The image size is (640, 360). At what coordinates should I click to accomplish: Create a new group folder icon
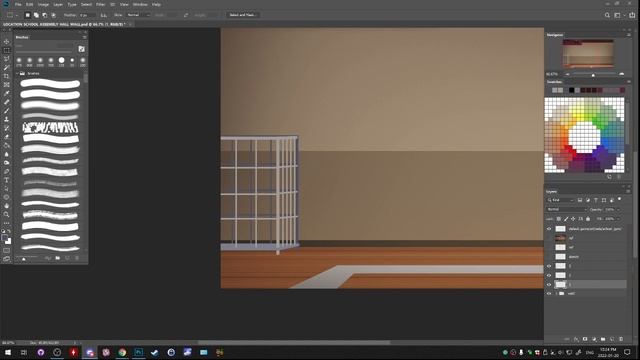tap(603, 339)
